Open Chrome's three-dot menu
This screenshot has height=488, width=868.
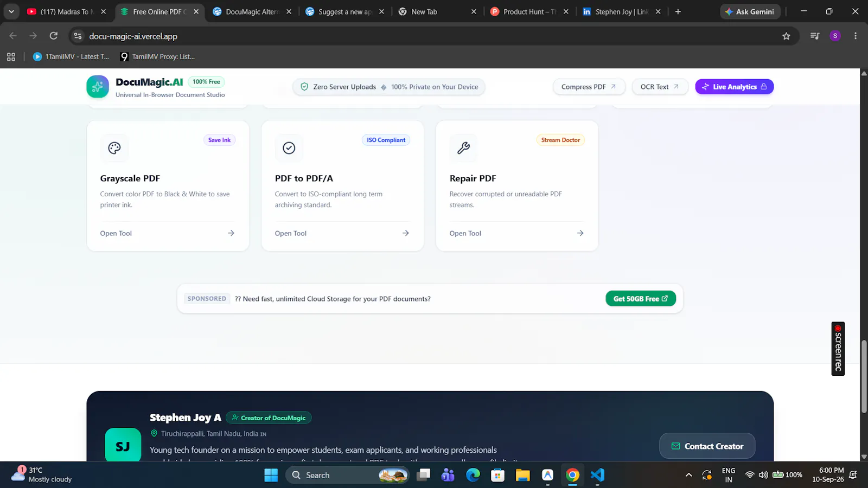(856, 36)
